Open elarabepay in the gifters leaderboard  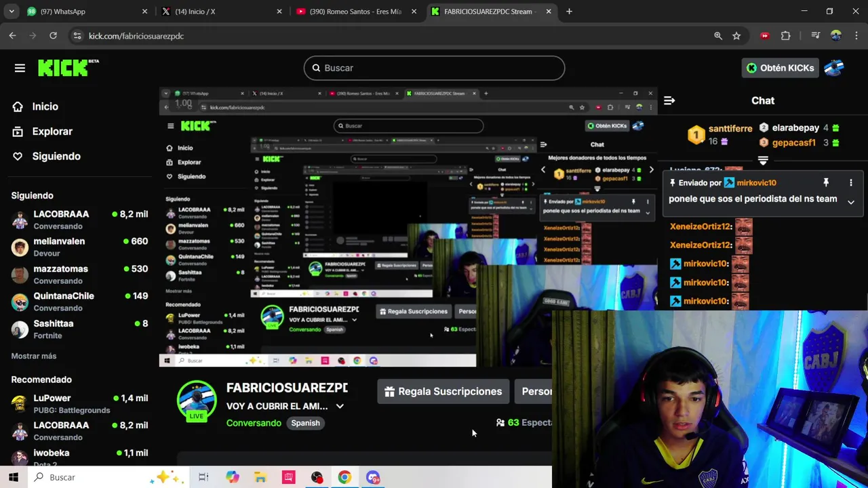(795, 127)
